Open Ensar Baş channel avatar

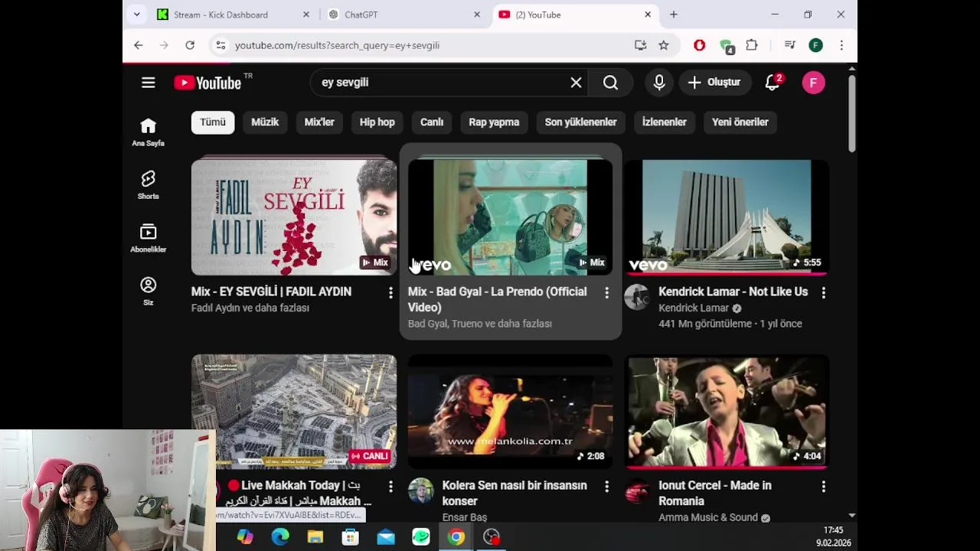[420, 491]
